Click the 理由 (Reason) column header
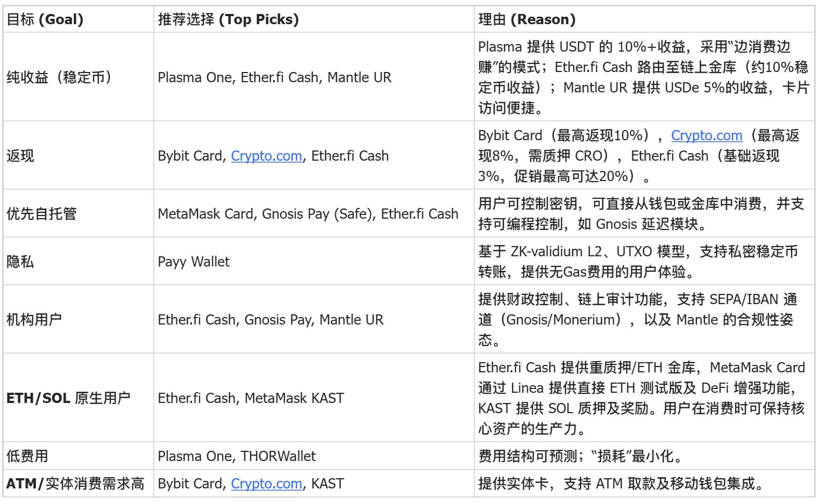Viewport: 819px width, 504px height. click(526, 20)
